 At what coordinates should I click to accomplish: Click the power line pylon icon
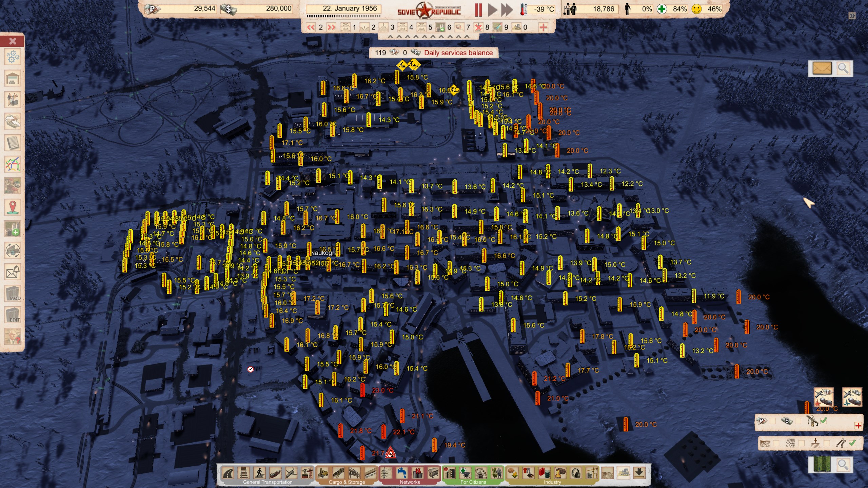click(386, 473)
